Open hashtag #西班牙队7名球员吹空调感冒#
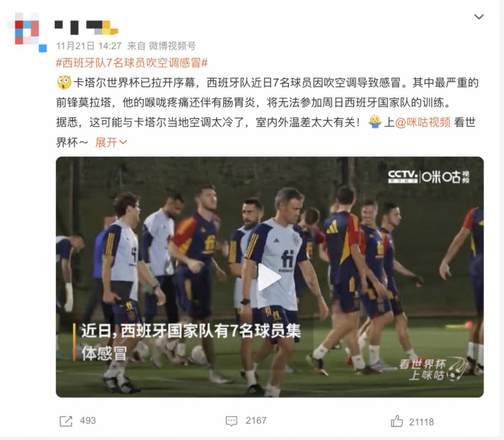Image resolution: width=504 pixels, height=440 pixels. (132, 63)
